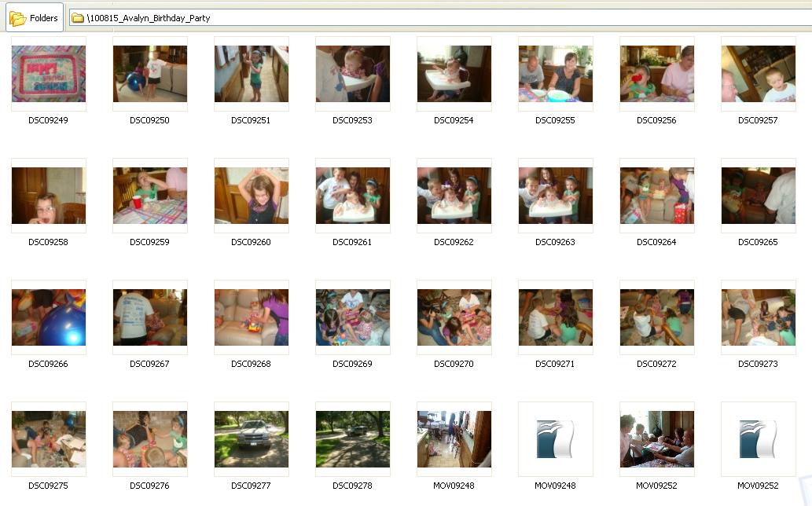812x506 pixels.
Task: Select the first MOV09248 file's generic media icon
Action: (x=555, y=439)
